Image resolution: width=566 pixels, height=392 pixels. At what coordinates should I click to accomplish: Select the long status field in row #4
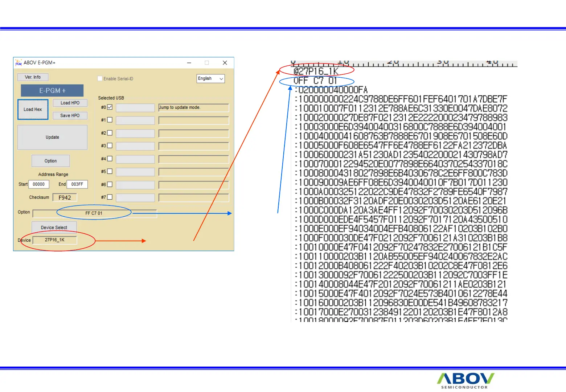194,159
